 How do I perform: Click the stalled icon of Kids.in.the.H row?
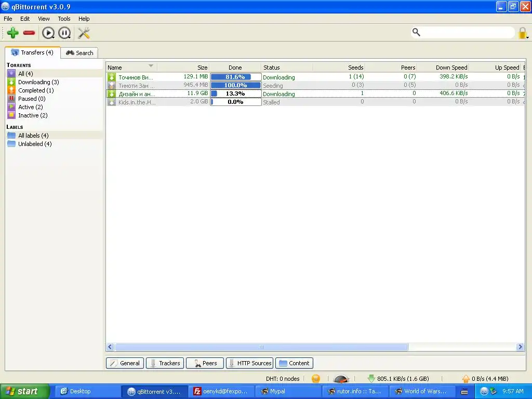pyautogui.click(x=112, y=102)
